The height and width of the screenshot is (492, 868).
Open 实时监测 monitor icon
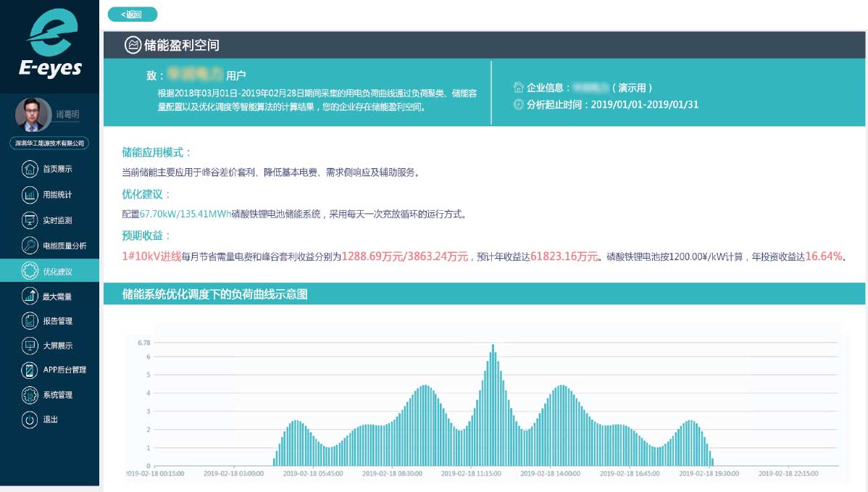[30, 220]
